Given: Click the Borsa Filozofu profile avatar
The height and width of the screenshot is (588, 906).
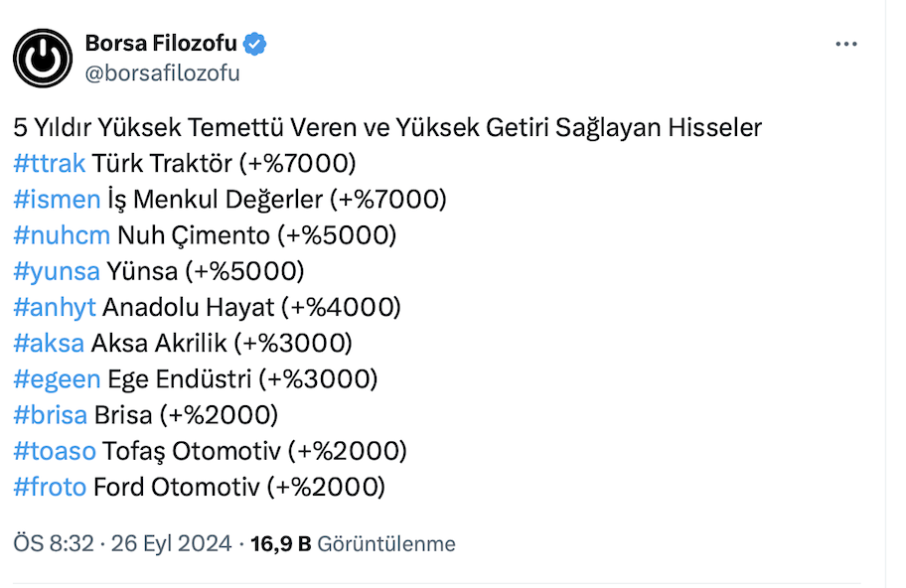Looking at the screenshot, I should 43,58.
